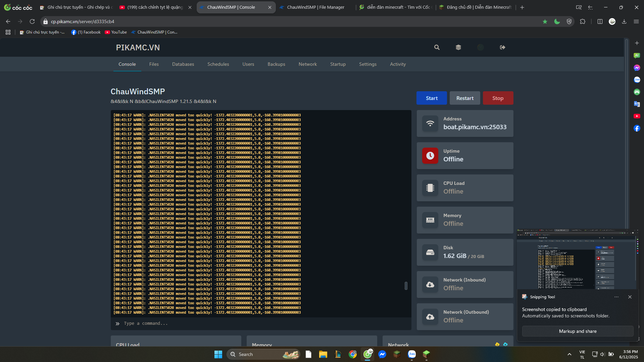Click the Memory module icon

430,220
